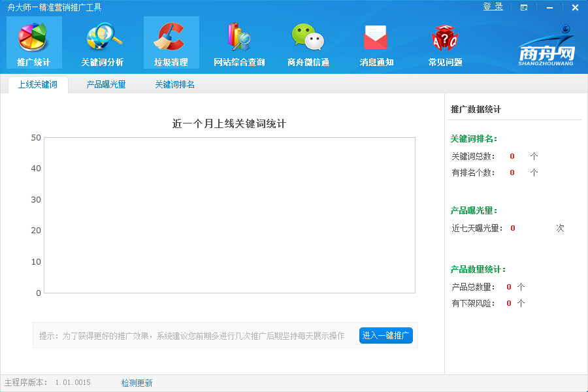Minimize the 舟大师 window
This screenshot has width=588, height=392.
pos(549,8)
